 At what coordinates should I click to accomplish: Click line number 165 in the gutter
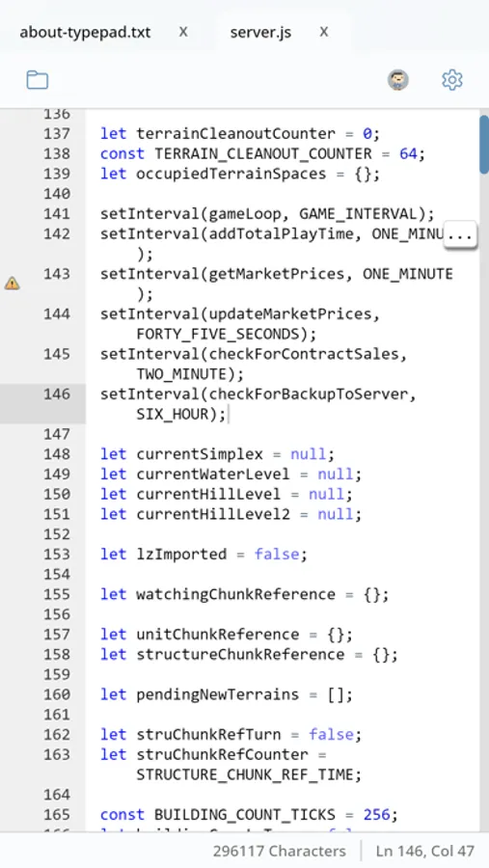(x=57, y=815)
